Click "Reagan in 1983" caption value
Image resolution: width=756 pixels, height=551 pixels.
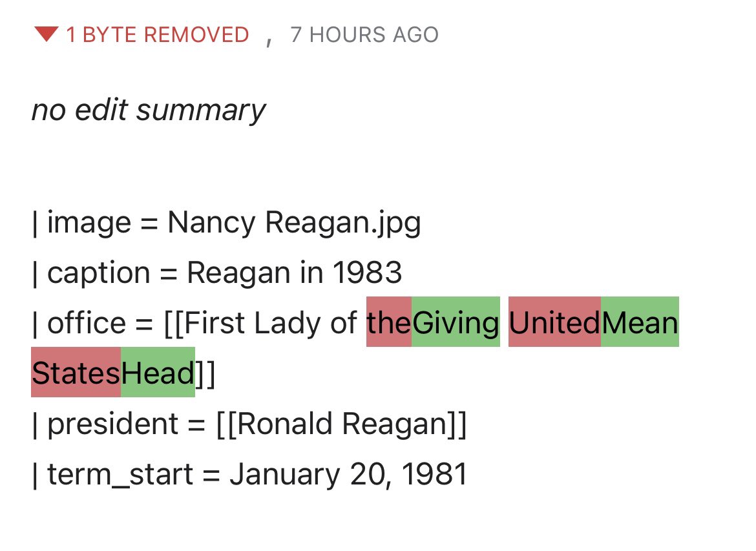coord(294,273)
